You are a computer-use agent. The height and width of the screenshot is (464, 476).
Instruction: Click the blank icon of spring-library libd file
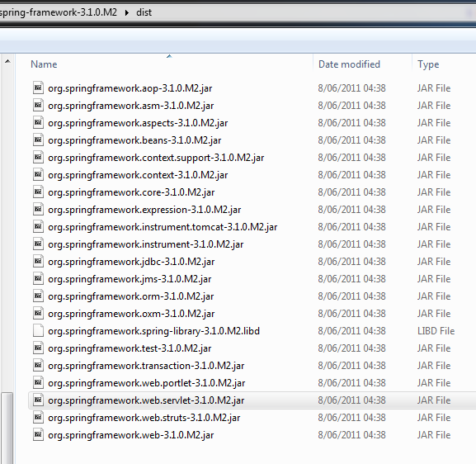[x=38, y=330]
